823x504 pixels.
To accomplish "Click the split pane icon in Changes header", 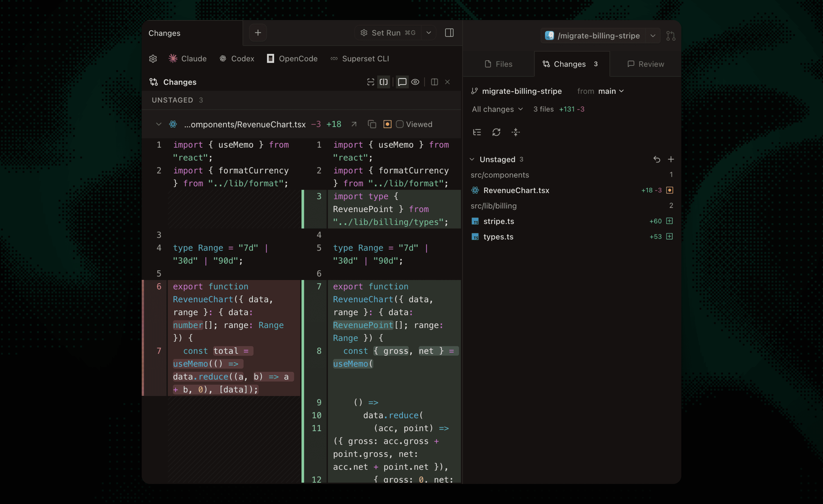I will coord(434,82).
